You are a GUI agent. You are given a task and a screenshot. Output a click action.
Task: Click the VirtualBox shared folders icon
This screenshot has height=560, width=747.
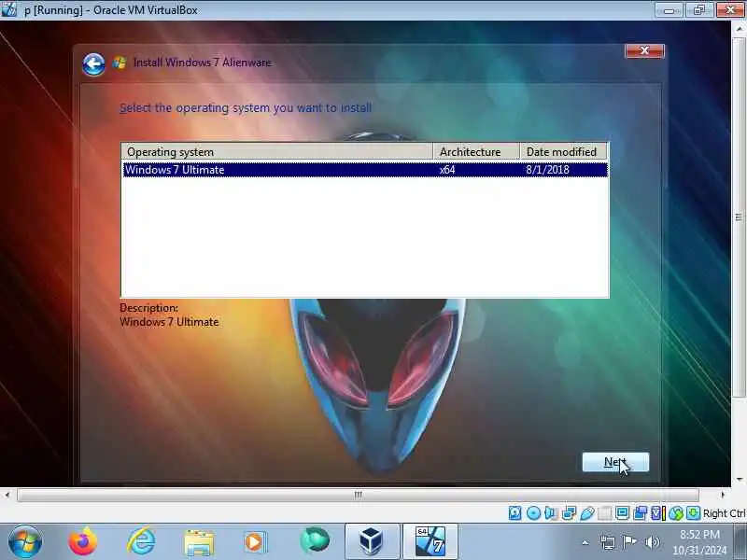pyautogui.click(x=604, y=512)
